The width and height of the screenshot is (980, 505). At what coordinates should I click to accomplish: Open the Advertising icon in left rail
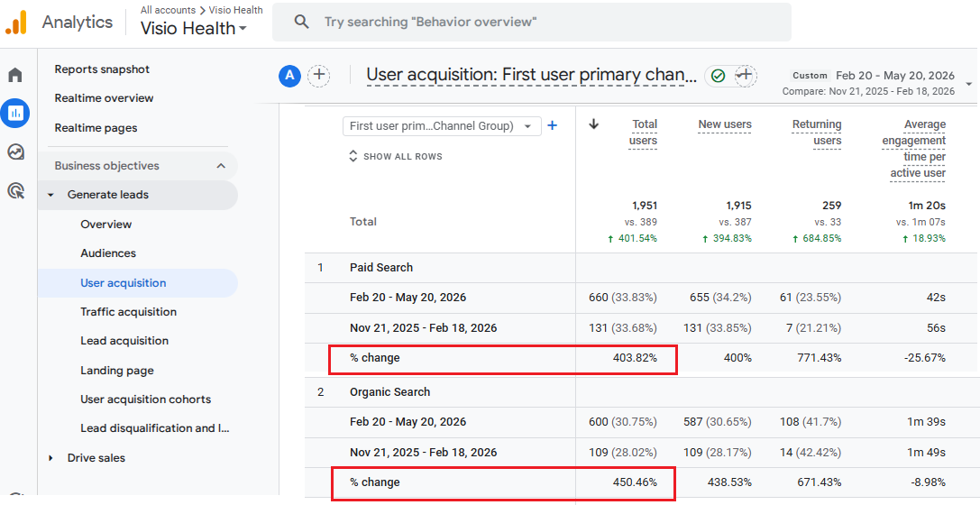coord(15,190)
